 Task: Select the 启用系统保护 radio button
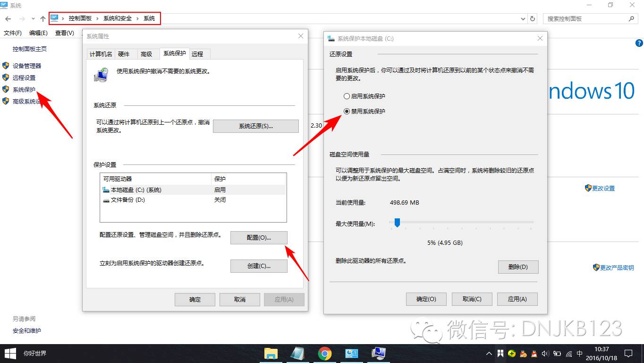pyautogui.click(x=347, y=96)
